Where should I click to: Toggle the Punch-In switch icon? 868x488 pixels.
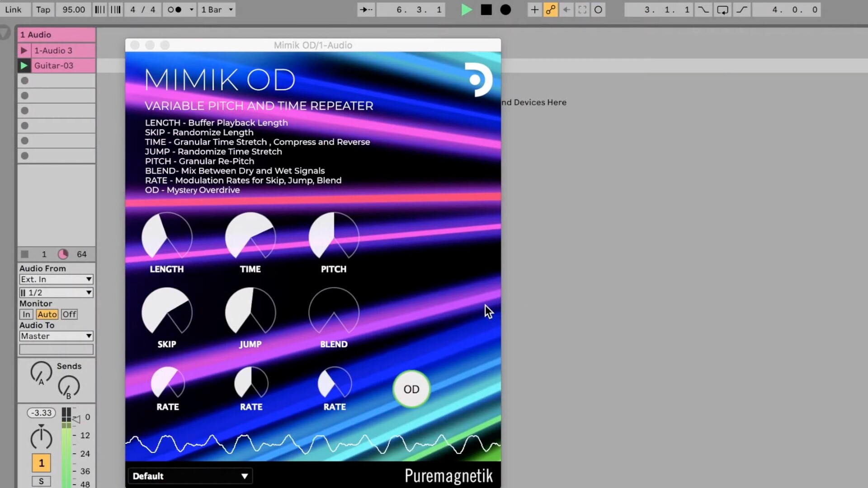(703, 9)
